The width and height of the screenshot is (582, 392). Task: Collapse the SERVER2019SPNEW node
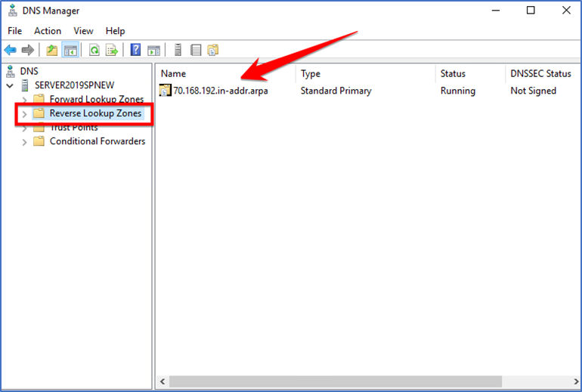pyautogui.click(x=10, y=85)
